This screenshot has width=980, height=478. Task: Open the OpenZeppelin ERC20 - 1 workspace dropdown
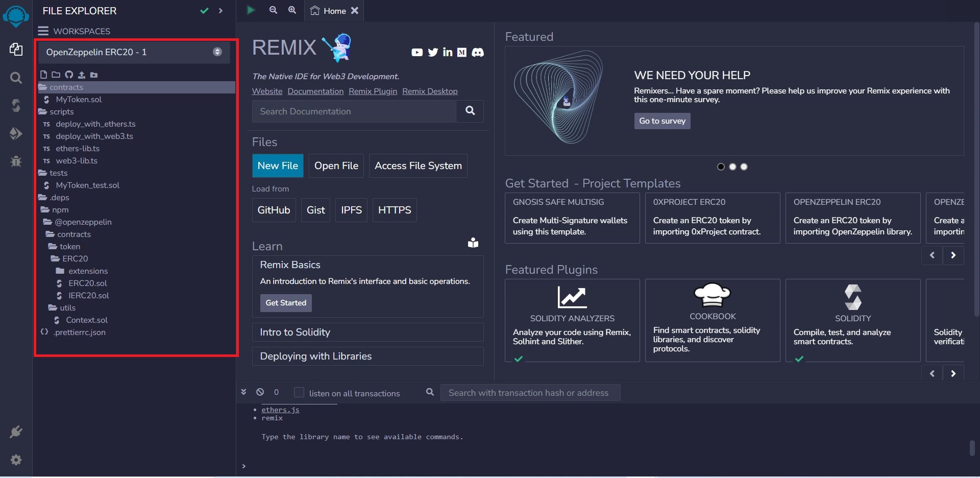tap(134, 52)
